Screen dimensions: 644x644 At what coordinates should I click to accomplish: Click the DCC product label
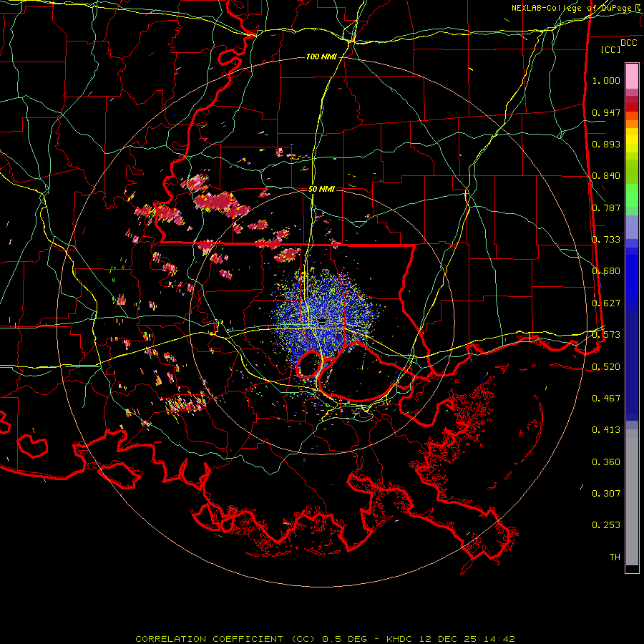[629, 43]
